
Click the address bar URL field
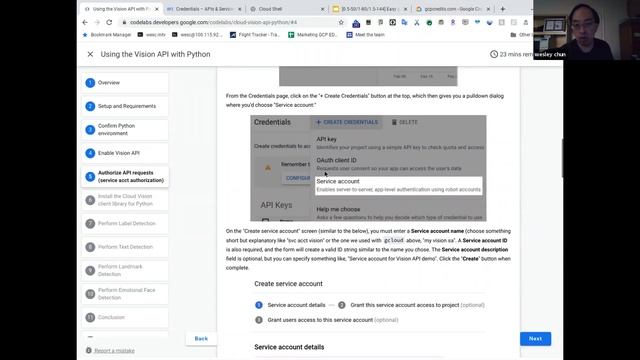pyautogui.click(x=233, y=22)
